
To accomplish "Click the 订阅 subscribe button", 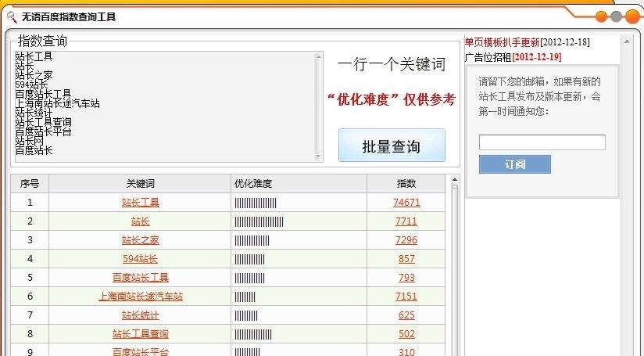I will [514, 164].
